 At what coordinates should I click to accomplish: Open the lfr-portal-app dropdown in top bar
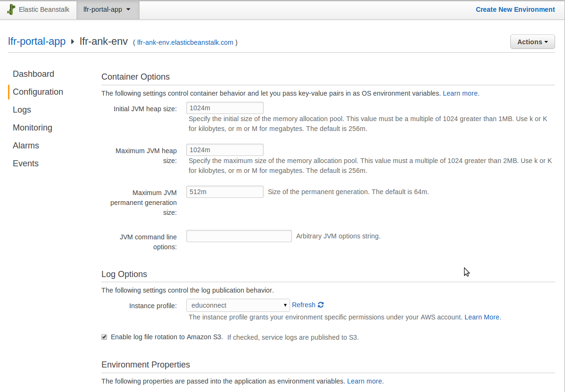point(108,10)
